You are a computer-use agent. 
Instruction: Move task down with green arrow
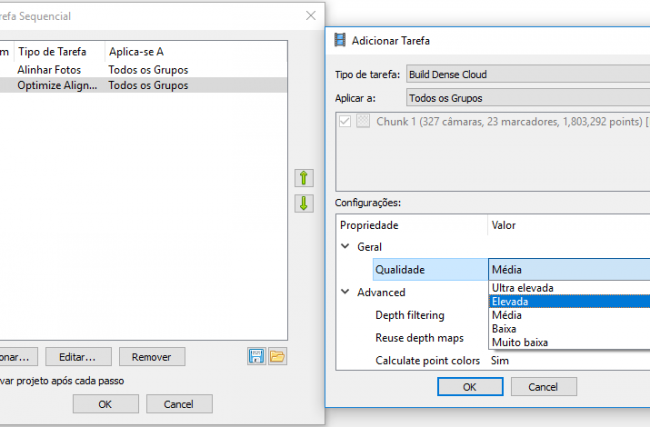(304, 204)
